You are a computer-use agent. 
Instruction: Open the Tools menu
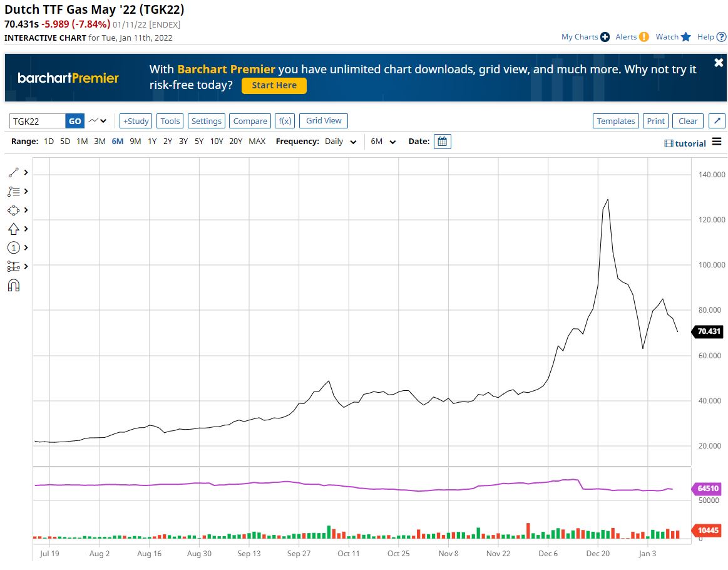point(170,122)
